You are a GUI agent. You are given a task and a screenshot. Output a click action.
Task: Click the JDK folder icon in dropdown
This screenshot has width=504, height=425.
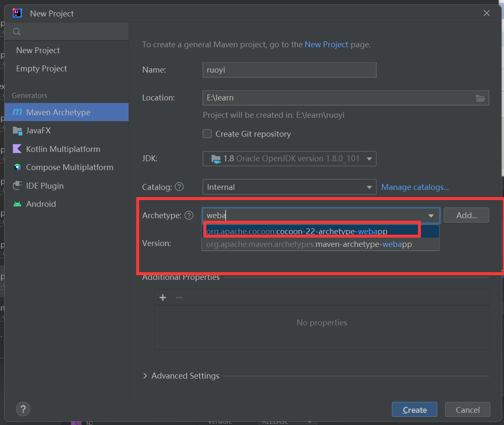tap(216, 159)
